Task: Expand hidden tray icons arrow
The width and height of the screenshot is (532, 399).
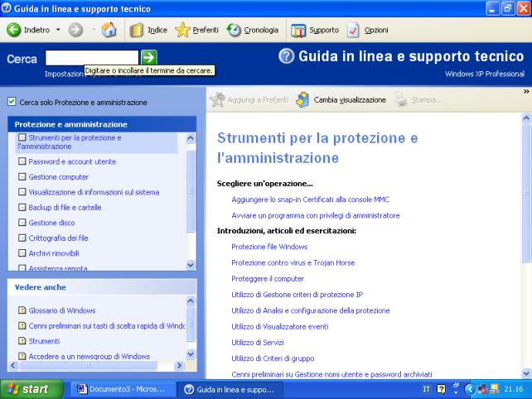Action: (x=469, y=389)
